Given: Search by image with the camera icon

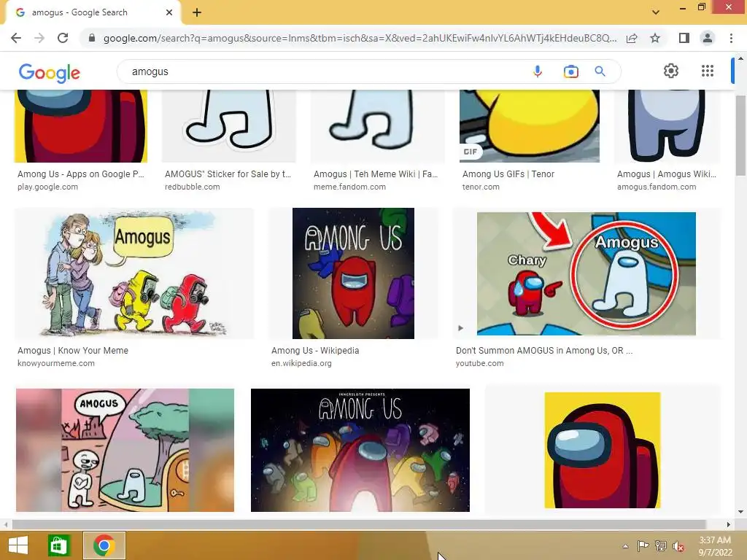Looking at the screenshot, I should pyautogui.click(x=570, y=71).
